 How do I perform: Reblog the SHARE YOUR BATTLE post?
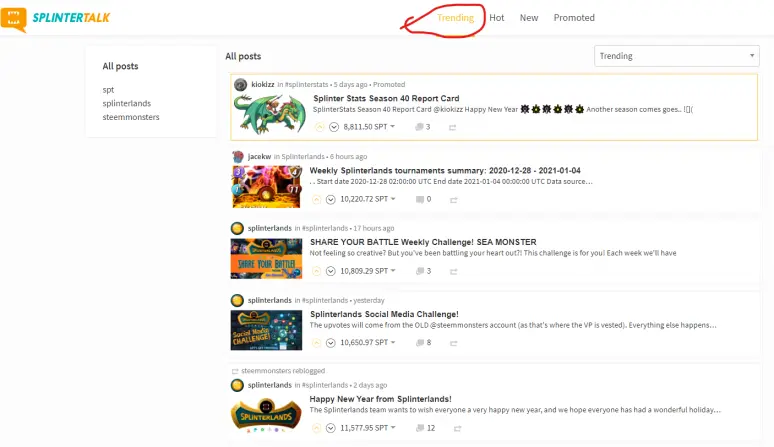click(454, 271)
